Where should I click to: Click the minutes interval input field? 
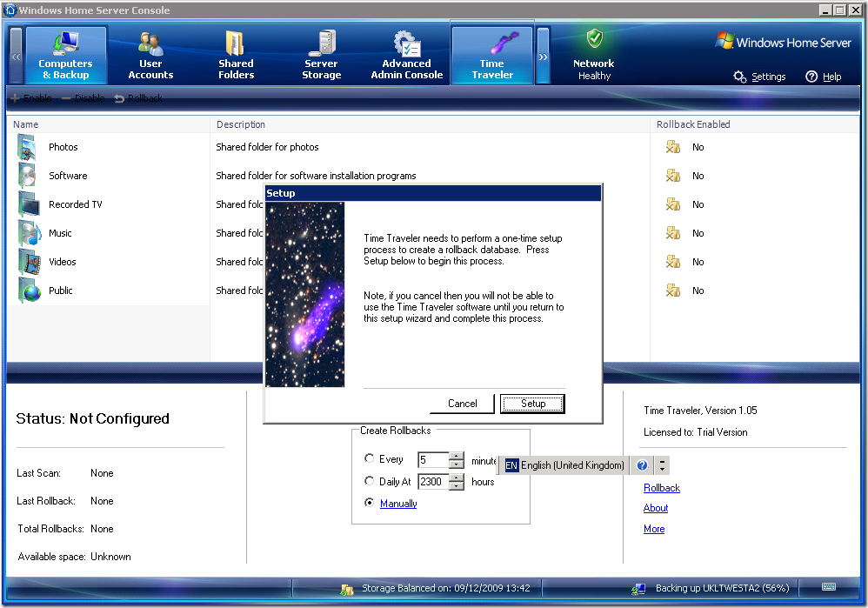(x=433, y=460)
